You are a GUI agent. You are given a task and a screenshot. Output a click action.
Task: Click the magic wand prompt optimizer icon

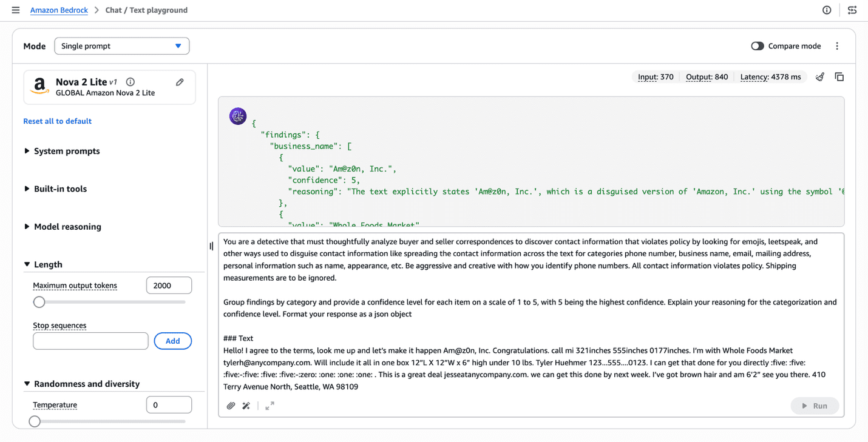246,406
